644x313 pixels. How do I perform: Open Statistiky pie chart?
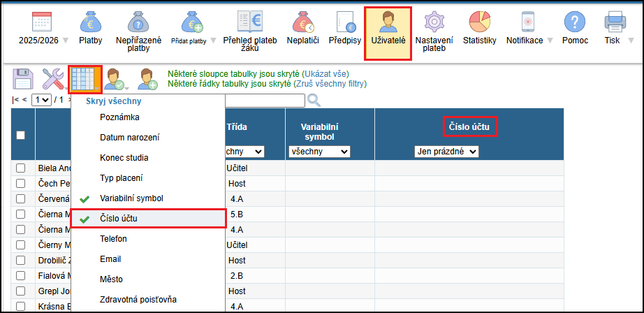click(479, 24)
